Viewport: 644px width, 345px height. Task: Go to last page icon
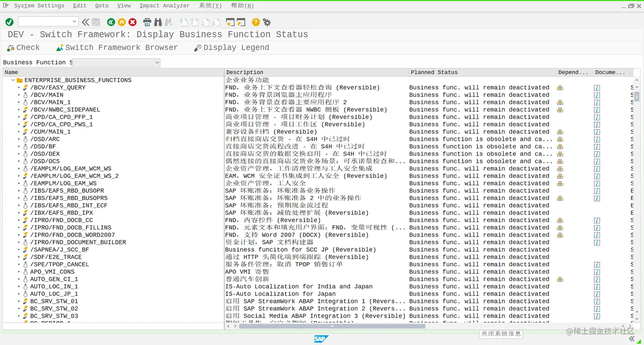pyautogui.click(x=216, y=22)
